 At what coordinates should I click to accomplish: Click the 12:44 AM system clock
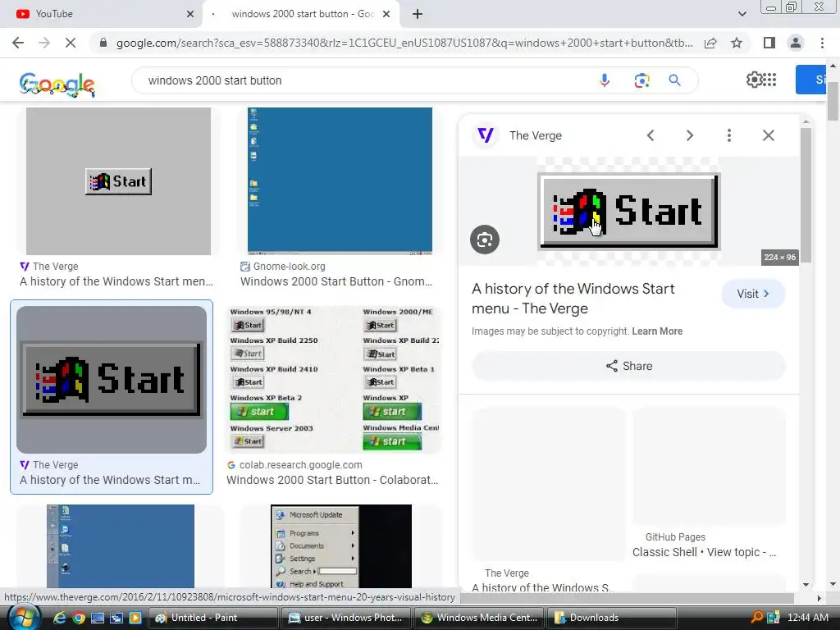tap(807, 617)
